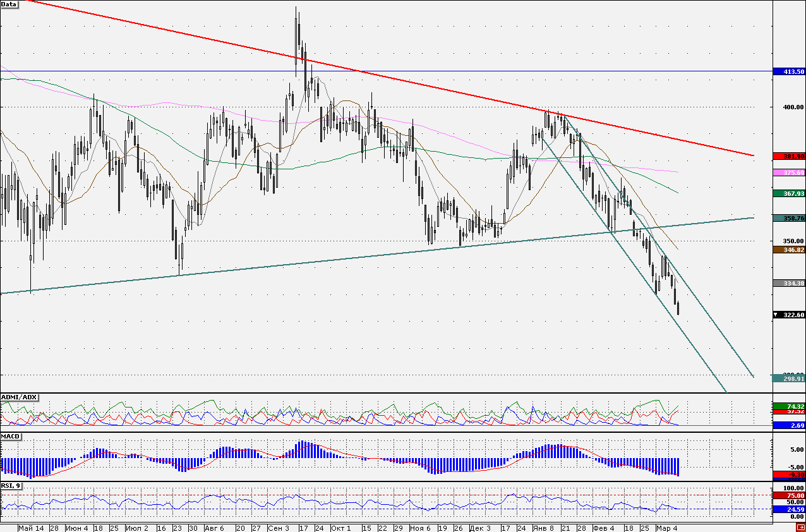Open the RSI, 9 indicator label
Viewport: 806px width, 532px height.
[11, 485]
